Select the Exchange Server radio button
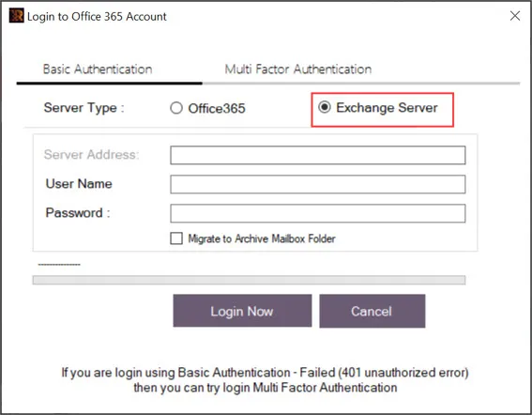The height and width of the screenshot is (415, 532). [x=325, y=107]
